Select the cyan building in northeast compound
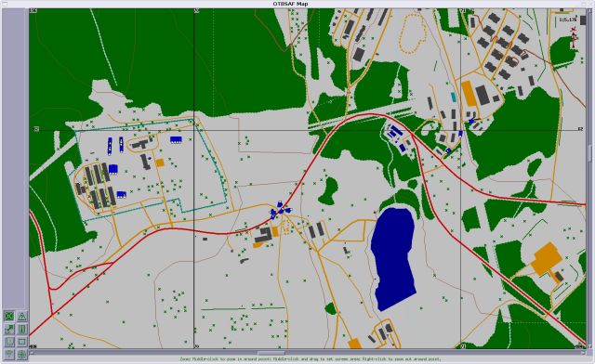Screen dimensions: 595x364 [x=454, y=97]
